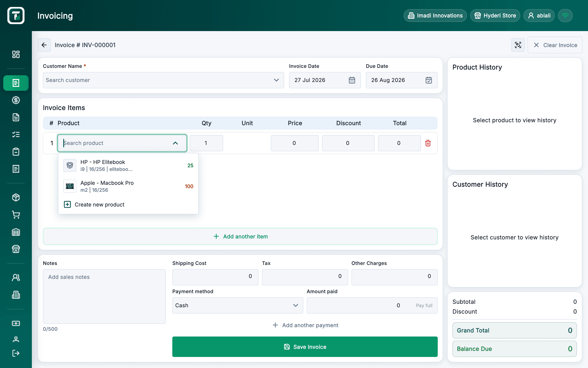This screenshot has width=588, height=368.
Task: Click the wifi connection status icon
Action: (x=565, y=16)
